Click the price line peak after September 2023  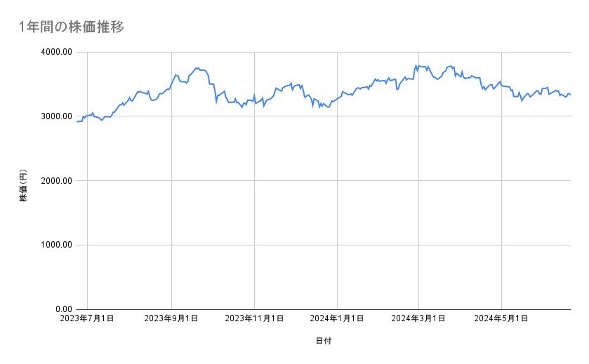[197, 68]
